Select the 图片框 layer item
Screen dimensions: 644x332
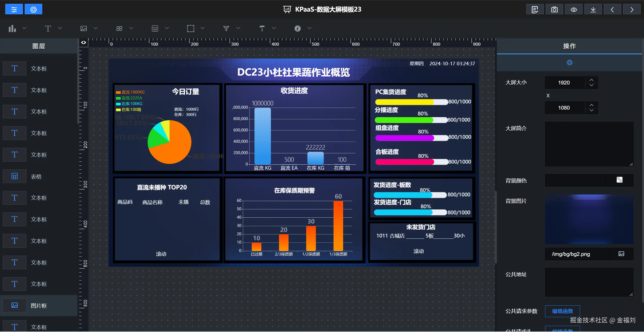[x=39, y=306]
